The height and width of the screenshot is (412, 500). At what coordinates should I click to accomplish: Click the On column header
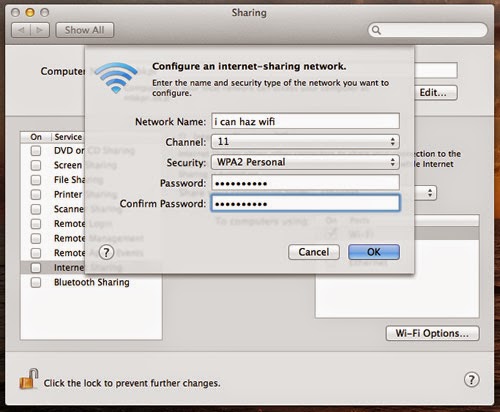point(36,137)
